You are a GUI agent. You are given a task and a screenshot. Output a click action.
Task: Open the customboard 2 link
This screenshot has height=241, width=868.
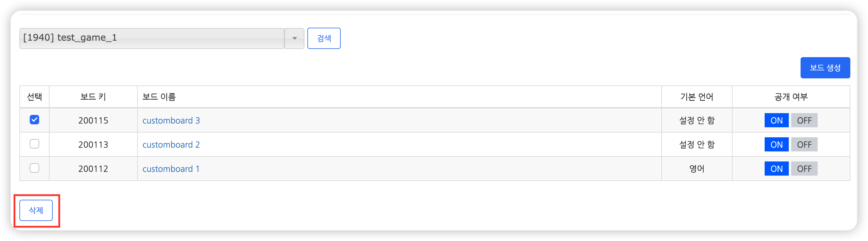[x=171, y=145]
